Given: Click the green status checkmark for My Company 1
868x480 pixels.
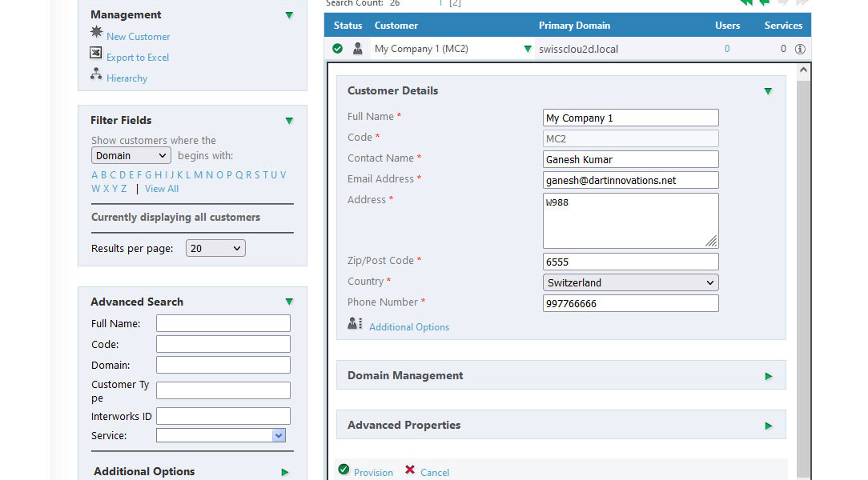Looking at the screenshot, I should [338, 48].
